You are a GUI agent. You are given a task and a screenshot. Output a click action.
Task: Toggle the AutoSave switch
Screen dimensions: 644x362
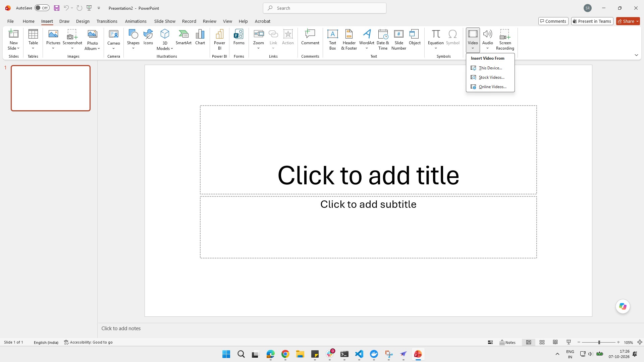pos(42,8)
